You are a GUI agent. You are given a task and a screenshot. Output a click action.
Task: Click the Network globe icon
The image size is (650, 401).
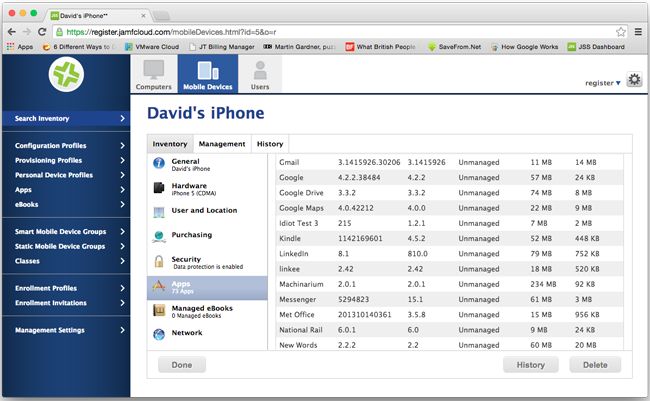(159, 334)
